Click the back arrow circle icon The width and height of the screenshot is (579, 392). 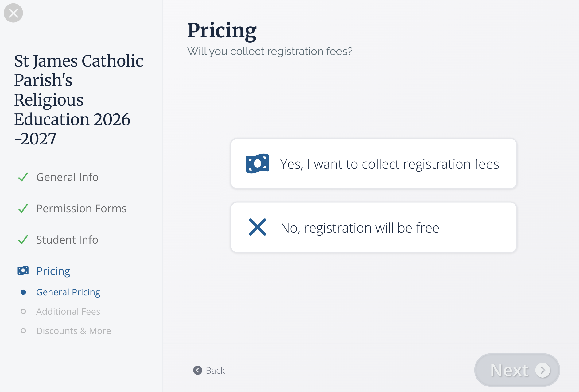click(198, 370)
